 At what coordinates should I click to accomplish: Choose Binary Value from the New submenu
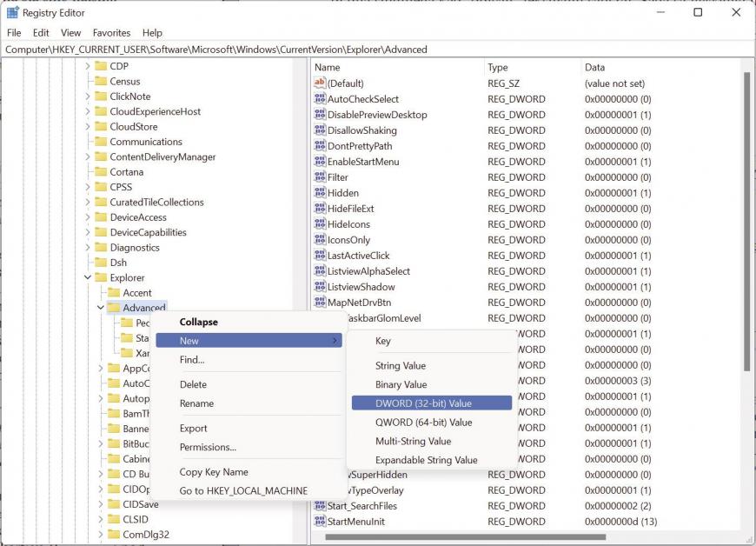432,384
